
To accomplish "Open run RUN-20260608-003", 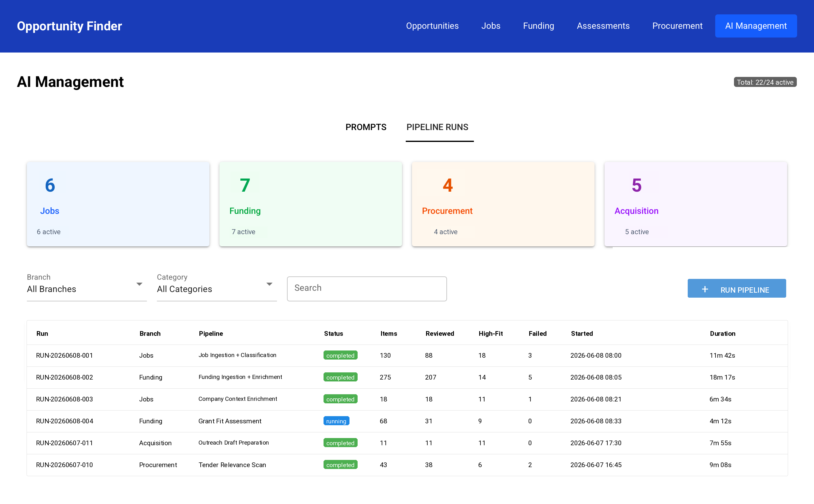I will tap(64, 399).
